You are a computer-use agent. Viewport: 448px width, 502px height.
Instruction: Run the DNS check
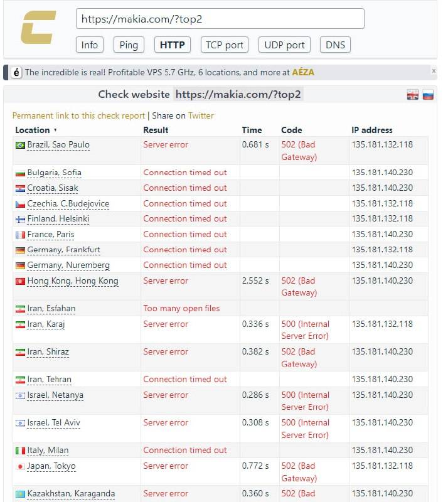click(x=335, y=45)
